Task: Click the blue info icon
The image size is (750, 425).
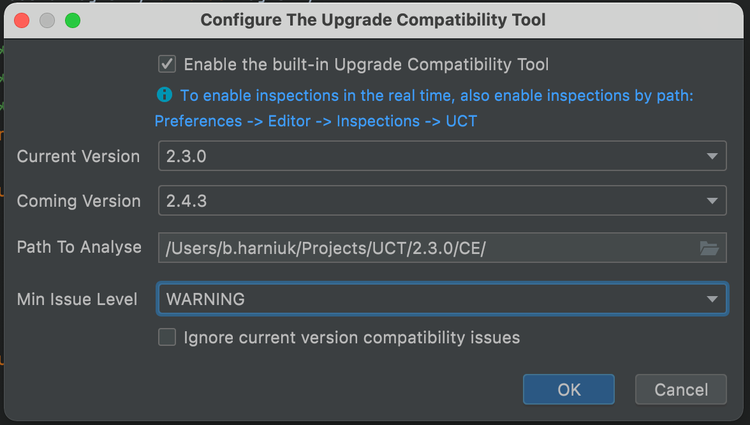Action: (x=165, y=96)
